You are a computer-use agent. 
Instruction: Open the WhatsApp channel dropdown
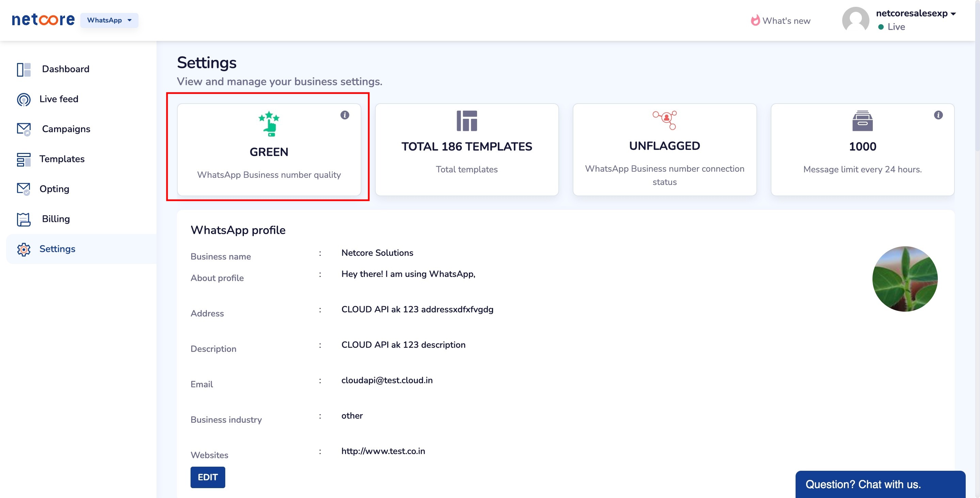pos(109,20)
